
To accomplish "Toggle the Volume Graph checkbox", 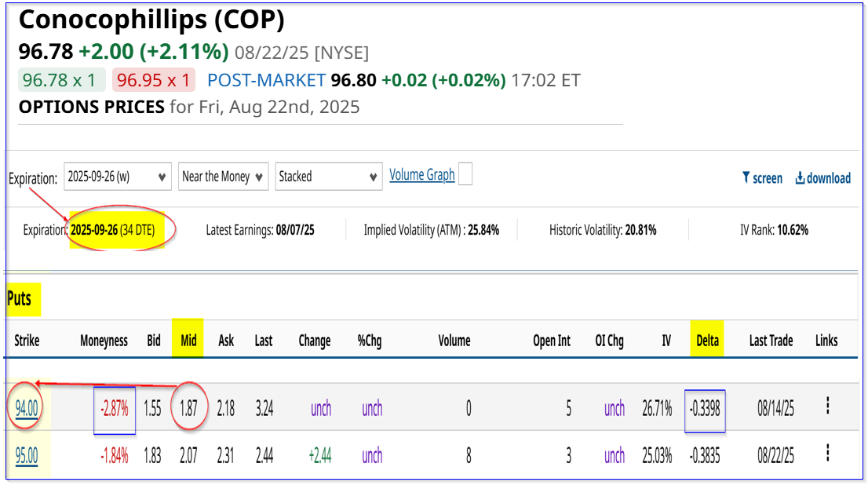I will (x=465, y=174).
